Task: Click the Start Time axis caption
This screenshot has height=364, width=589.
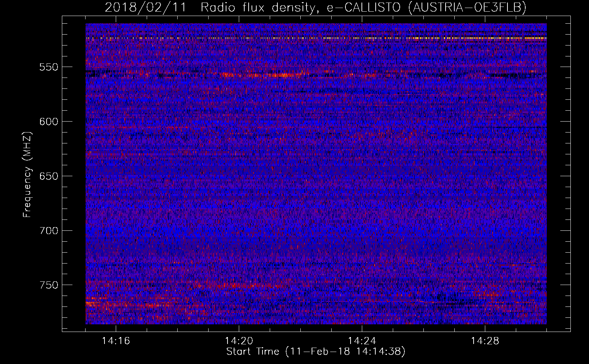Action: pyautogui.click(x=316, y=352)
